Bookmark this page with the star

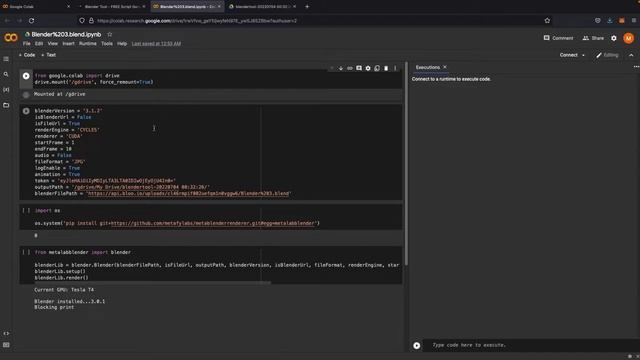[x=547, y=20]
